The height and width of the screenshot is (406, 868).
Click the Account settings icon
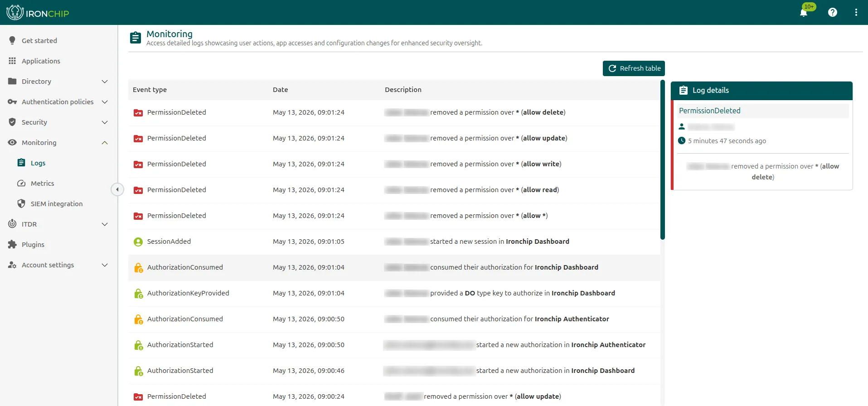coord(12,265)
